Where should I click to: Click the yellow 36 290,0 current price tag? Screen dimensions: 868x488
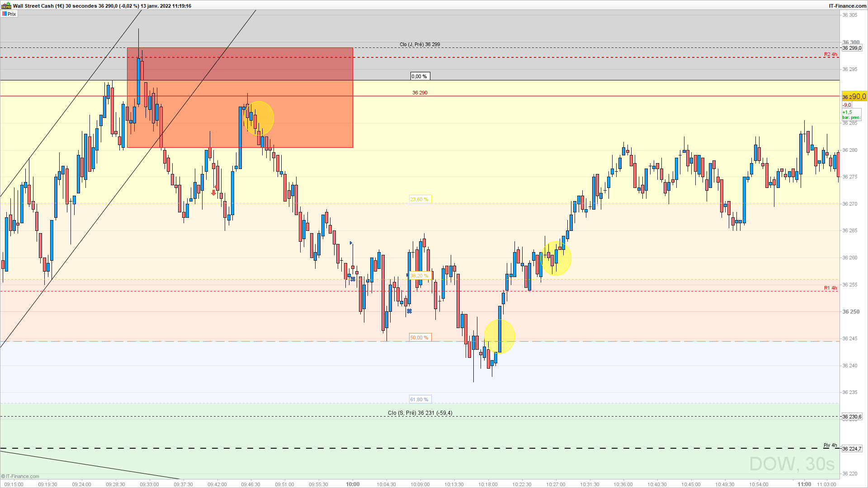854,97
